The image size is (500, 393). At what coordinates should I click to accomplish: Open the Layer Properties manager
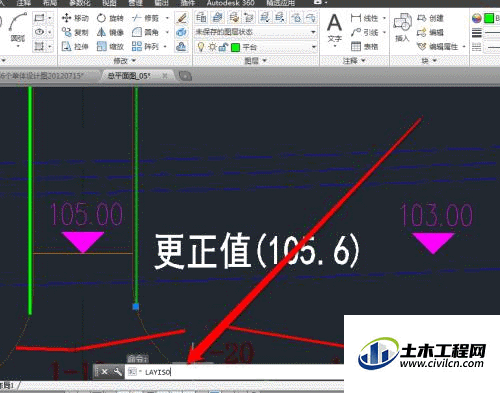click(201, 17)
